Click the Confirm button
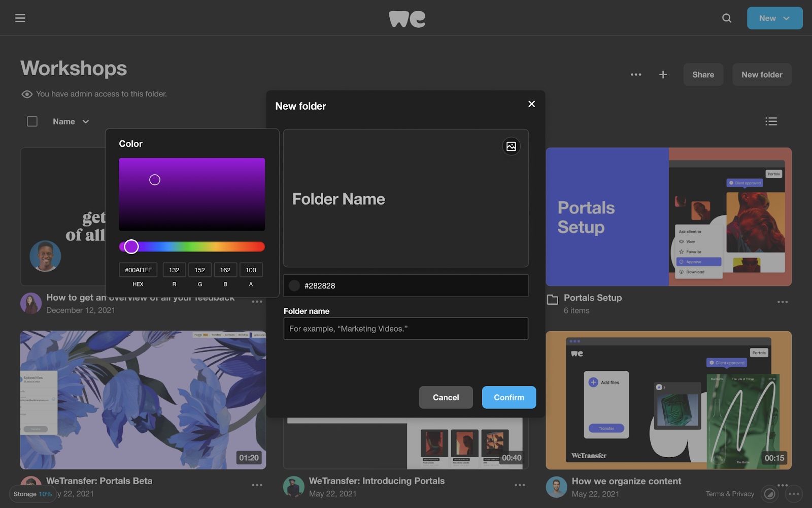Image resolution: width=812 pixels, height=508 pixels. (509, 397)
